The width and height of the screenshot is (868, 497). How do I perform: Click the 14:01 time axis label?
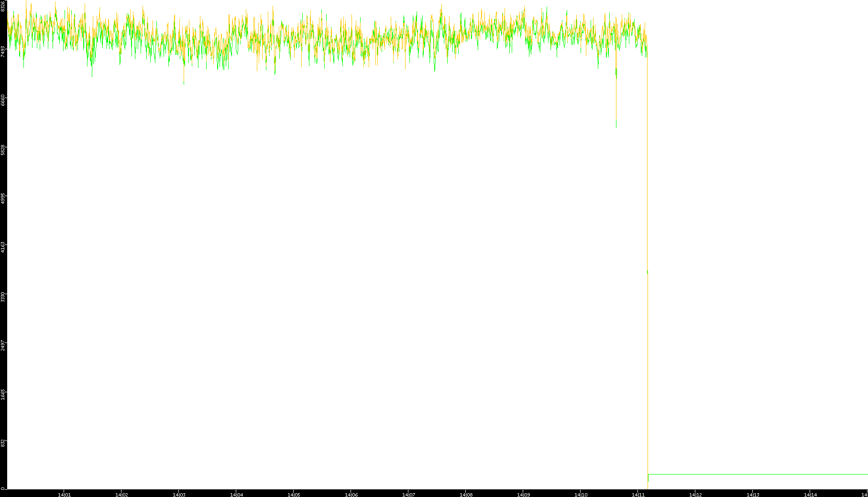(64, 494)
